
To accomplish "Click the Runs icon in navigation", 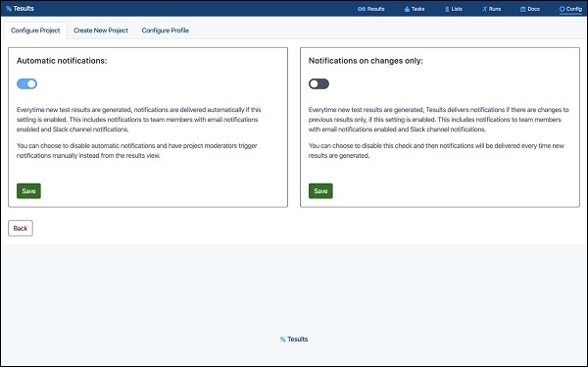I will (484, 9).
